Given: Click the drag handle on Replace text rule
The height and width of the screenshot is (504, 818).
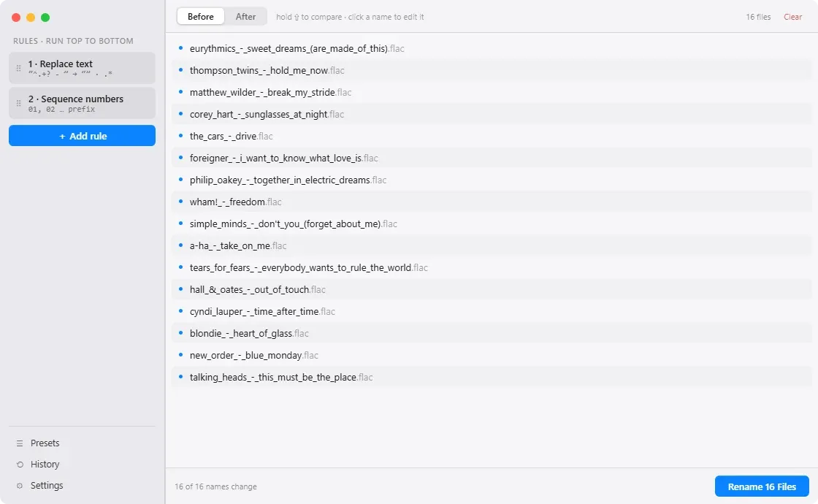Looking at the screenshot, I should click(19, 69).
